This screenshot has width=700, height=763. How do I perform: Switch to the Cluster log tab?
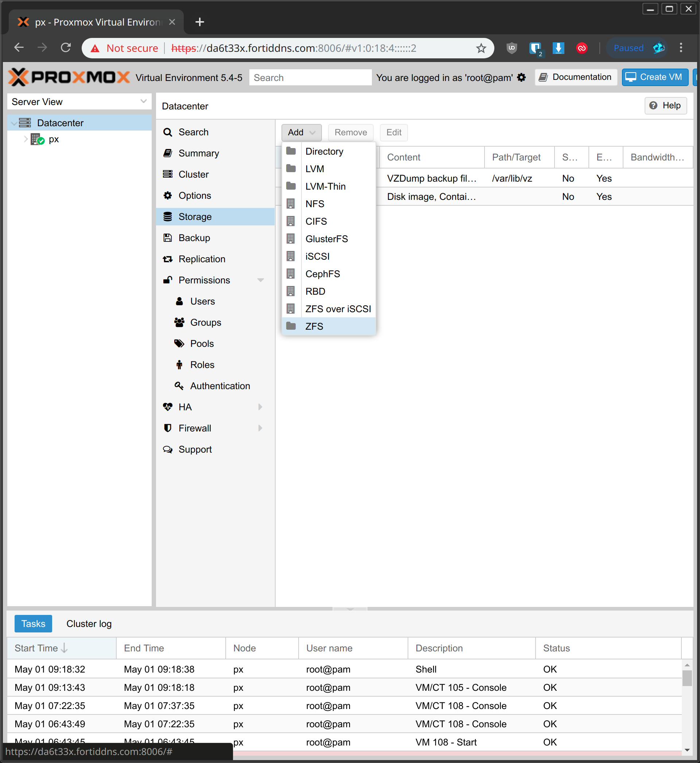click(x=89, y=624)
